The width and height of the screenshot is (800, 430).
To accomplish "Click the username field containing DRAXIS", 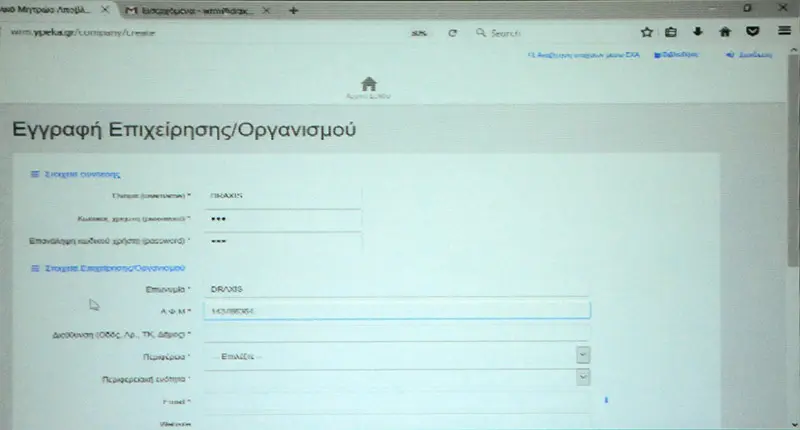I will (x=283, y=196).
